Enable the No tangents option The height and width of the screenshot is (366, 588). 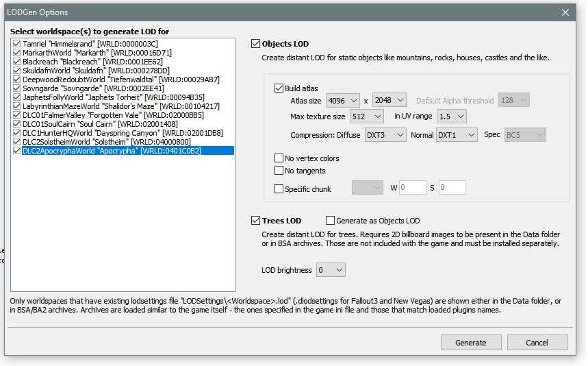[279, 171]
